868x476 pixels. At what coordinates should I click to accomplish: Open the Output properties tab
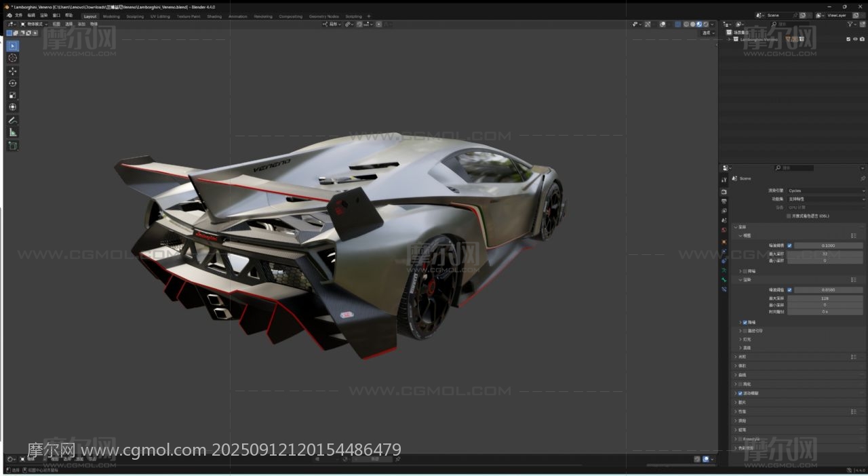point(724,201)
